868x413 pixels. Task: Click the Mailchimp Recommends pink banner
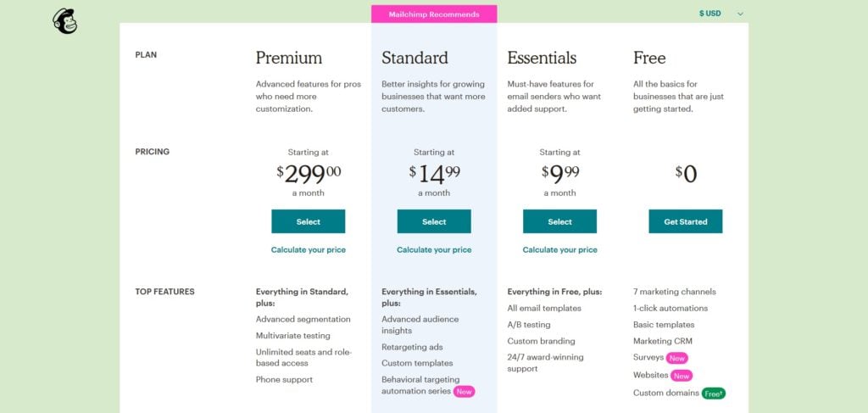434,14
